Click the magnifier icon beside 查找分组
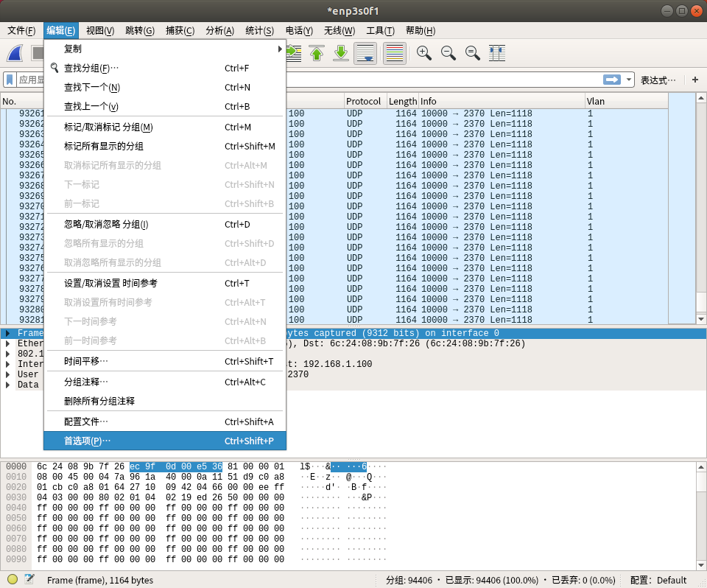Screen dimensions: 707x588 point(54,68)
